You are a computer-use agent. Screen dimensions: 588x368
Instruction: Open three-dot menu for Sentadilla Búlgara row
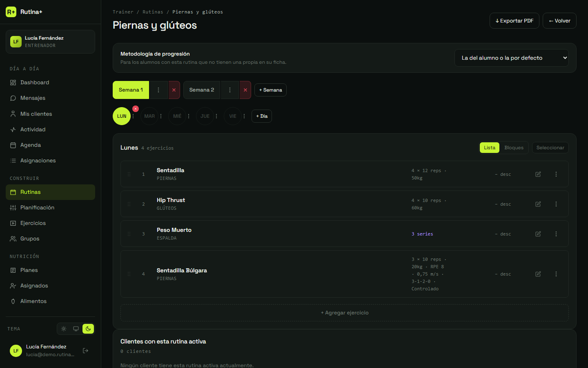point(556,274)
